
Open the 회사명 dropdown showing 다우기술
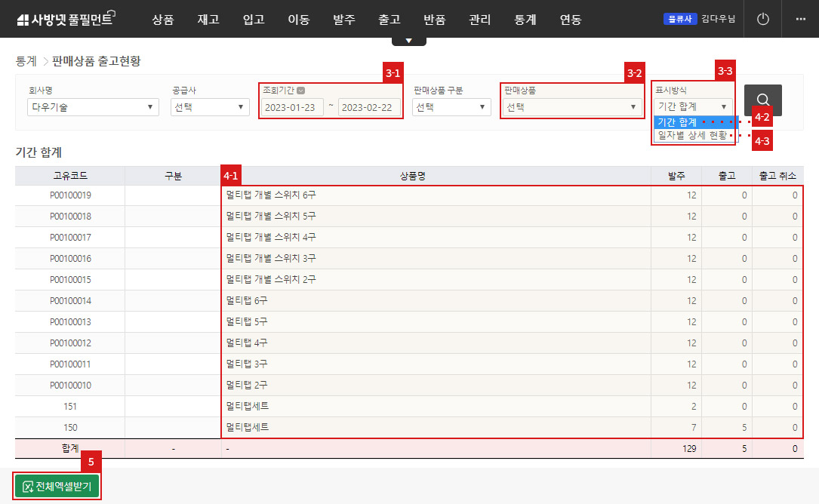(92, 107)
